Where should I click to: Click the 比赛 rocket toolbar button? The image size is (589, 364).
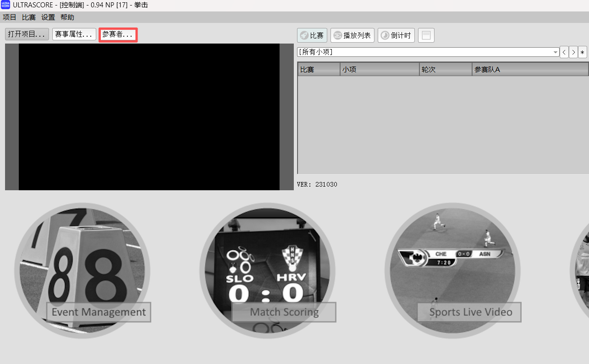click(x=312, y=35)
